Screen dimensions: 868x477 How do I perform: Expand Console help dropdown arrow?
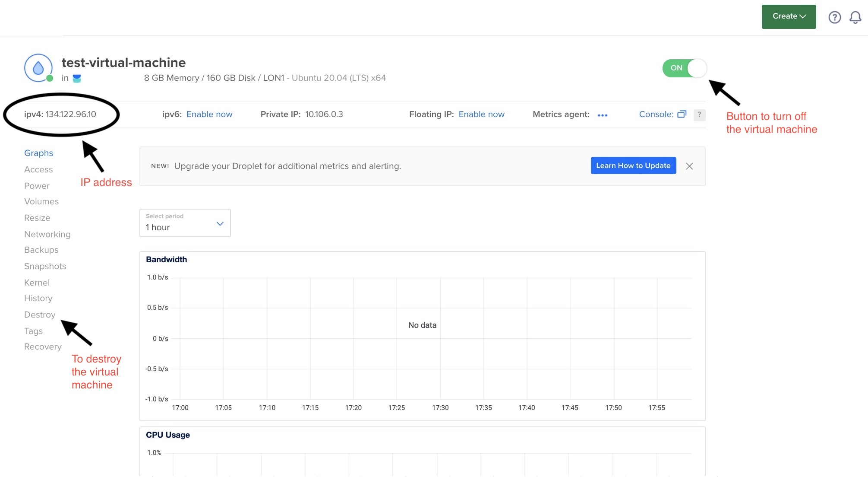coord(698,114)
